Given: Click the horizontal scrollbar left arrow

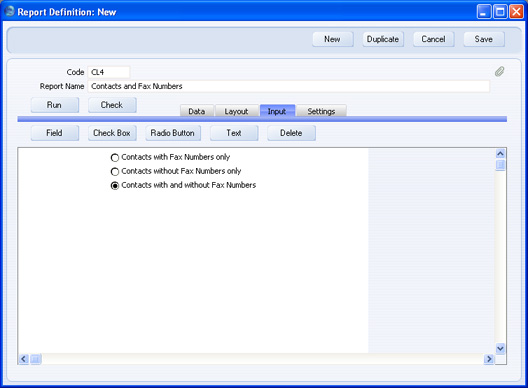Looking at the screenshot, I should tap(23, 359).
